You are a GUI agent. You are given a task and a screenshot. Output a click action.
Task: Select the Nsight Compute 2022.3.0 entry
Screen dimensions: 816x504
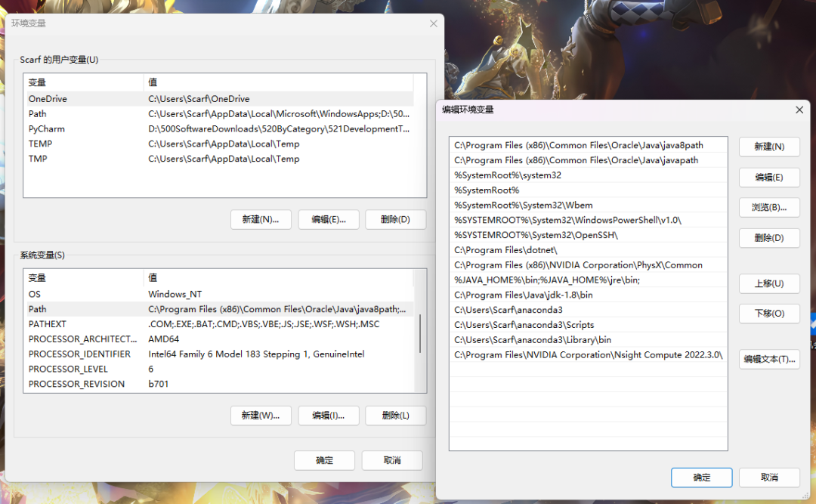pos(588,354)
